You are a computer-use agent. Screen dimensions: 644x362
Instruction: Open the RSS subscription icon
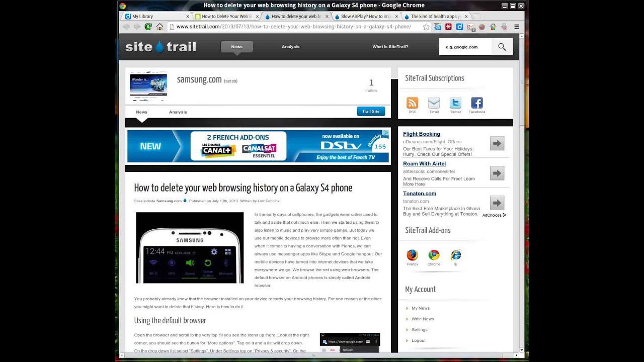click(x=413, y=103)
